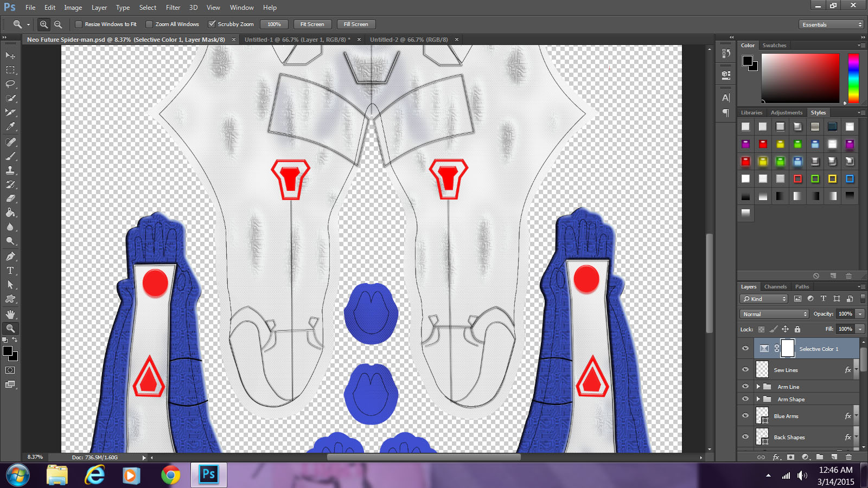
Task: Select the Paint Bucket tool
Action: coord(10,213)
